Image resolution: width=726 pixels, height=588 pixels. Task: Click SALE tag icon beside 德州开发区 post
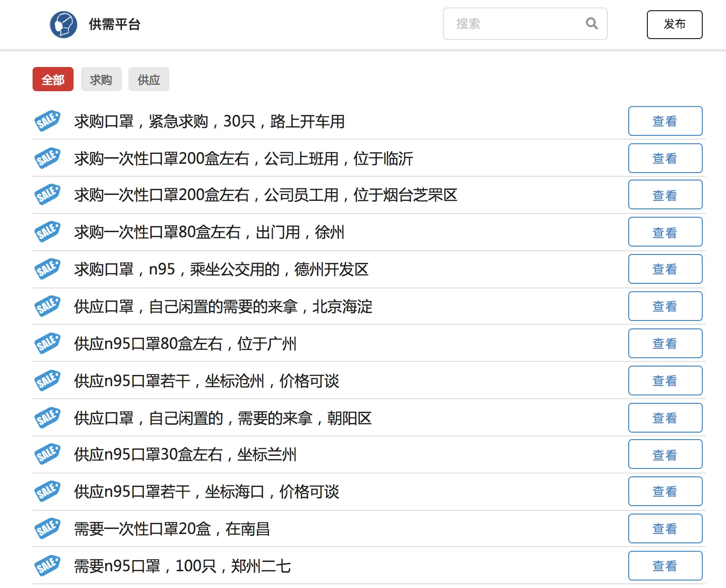(47, 269)
